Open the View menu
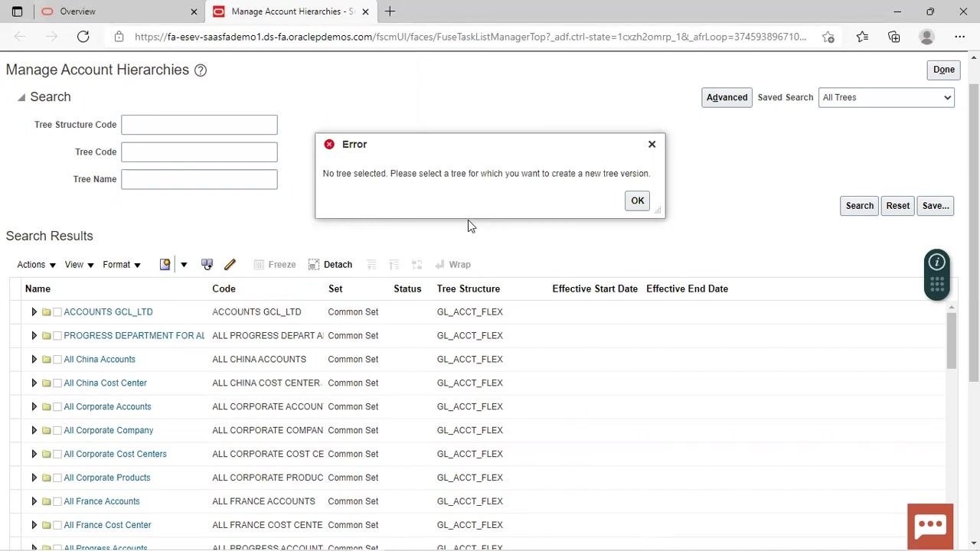 pyautogui.click(x=79, y=265)
